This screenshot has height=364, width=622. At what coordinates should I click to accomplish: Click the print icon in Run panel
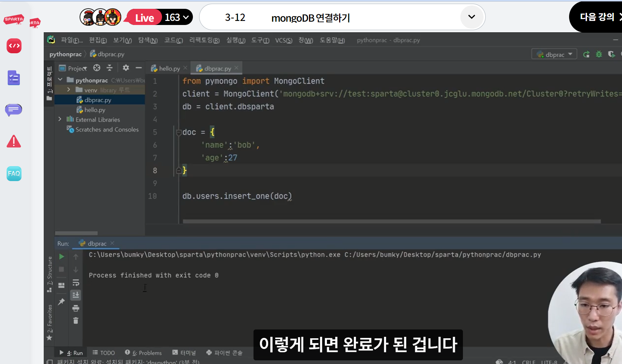click(x=76, y=308)
